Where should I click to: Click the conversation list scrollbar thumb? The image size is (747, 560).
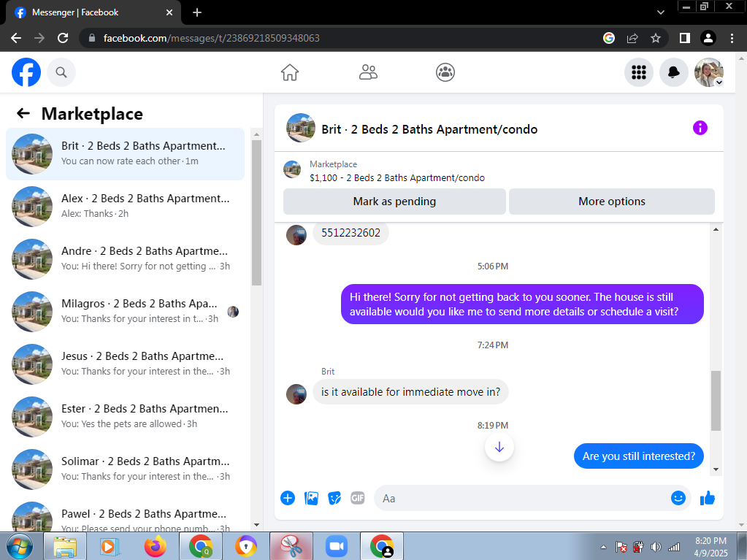point(256,212)
